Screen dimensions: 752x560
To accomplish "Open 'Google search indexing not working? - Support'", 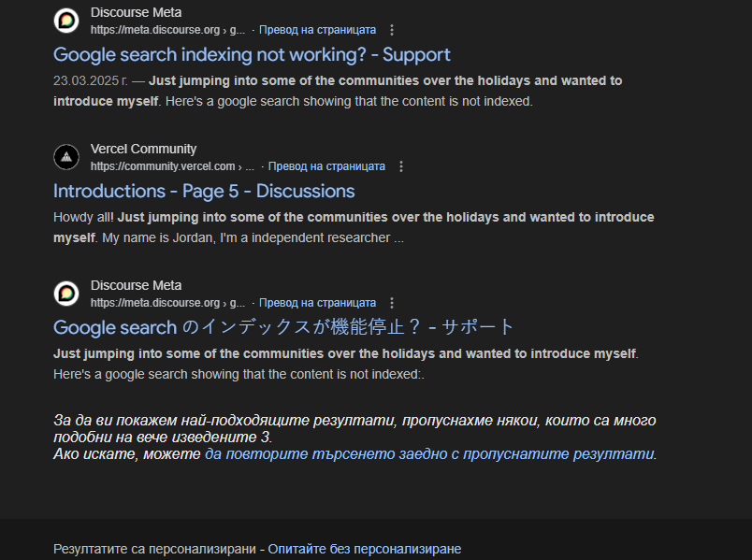I will pos(252,54).
